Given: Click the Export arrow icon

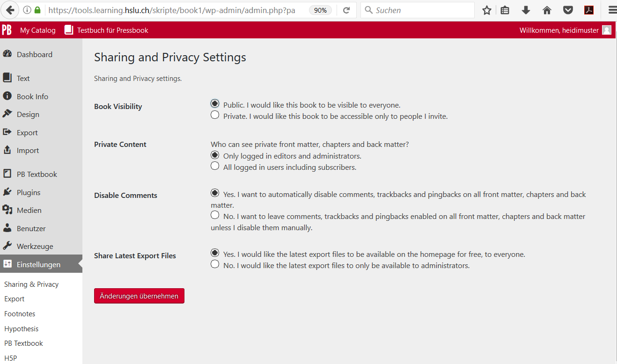Looking at the screenshot, I should tap(7, 132).
